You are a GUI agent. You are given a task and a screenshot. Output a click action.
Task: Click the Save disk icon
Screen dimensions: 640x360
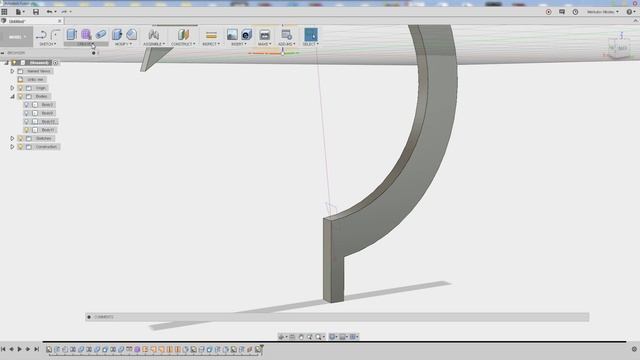36,12
